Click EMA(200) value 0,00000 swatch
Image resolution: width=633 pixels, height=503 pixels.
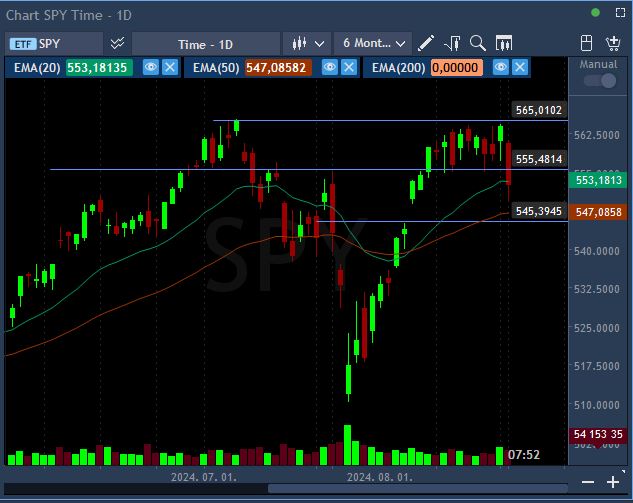(457, 67)
